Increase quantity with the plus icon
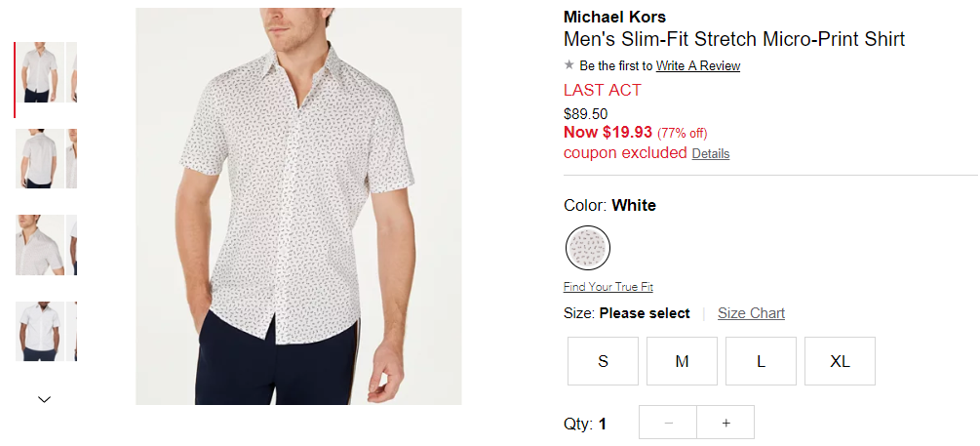The width and height of the screenshot is (980, 446). (x=725, y=423)
